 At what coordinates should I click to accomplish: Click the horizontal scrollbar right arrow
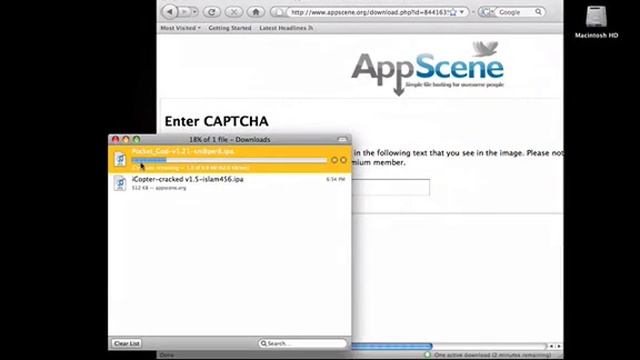559,346
